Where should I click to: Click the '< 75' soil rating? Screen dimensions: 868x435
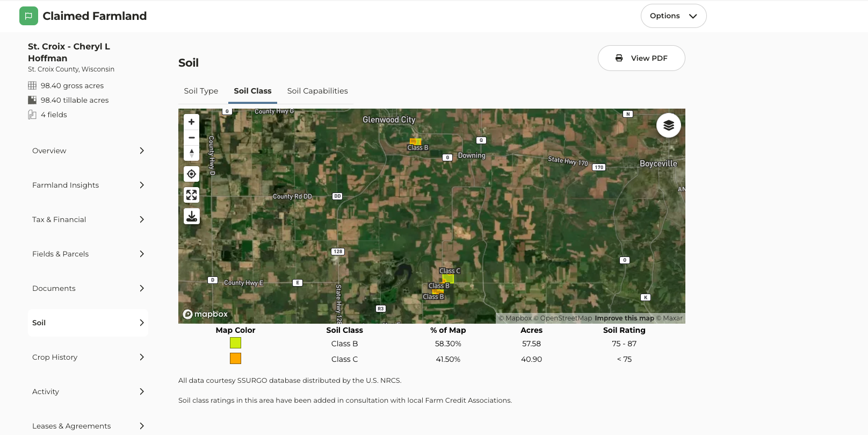point(624,359)
